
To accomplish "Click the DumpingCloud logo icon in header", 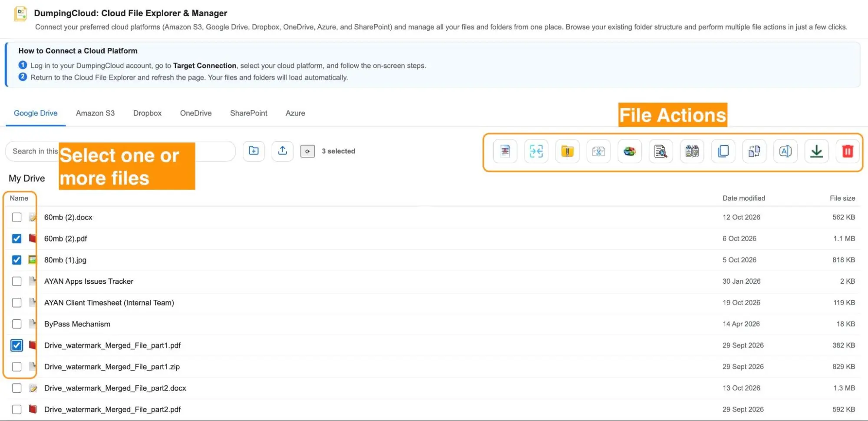I will 20,13.
